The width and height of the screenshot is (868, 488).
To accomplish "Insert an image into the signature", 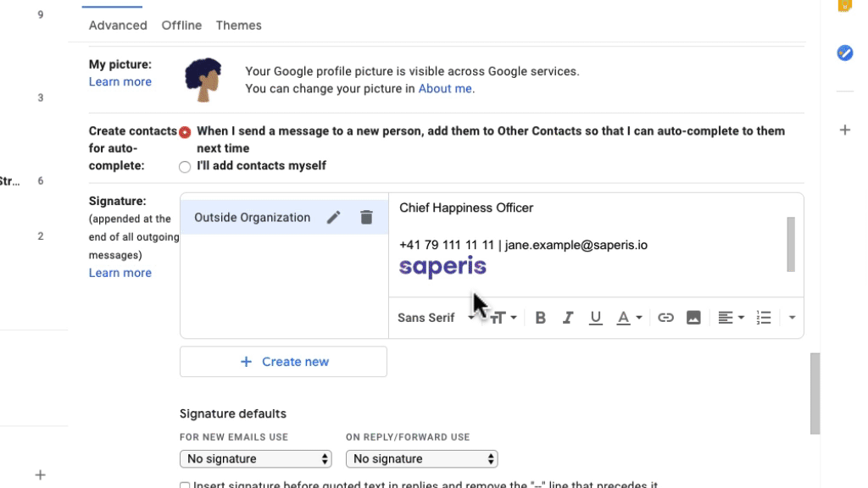I will 693,318.
